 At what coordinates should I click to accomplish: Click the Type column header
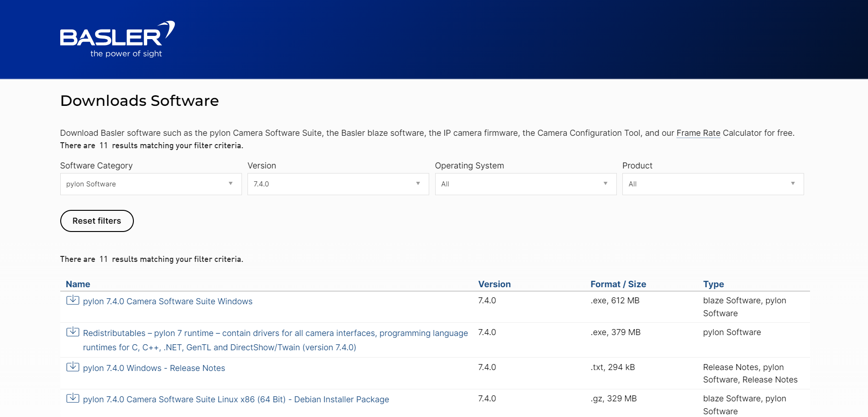click(713, 284)
